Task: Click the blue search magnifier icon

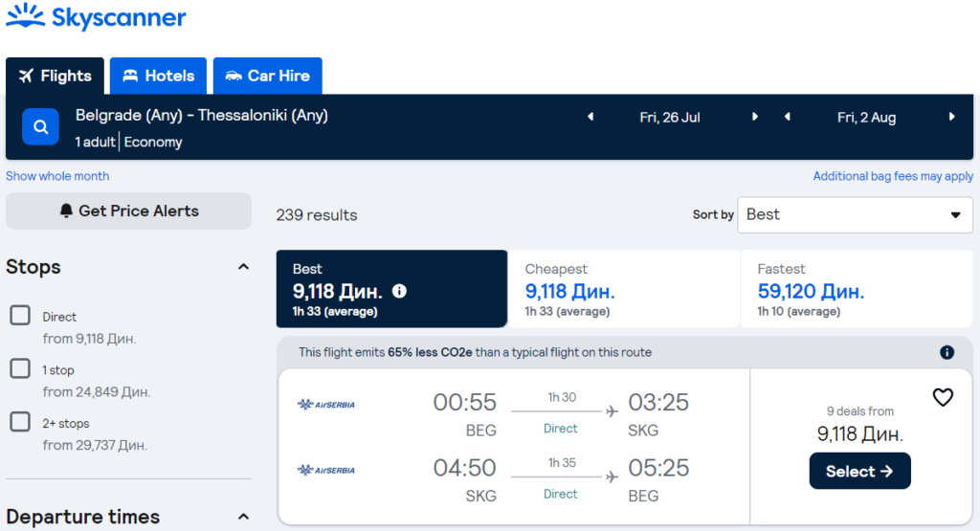Action: [x=40, y=126]
